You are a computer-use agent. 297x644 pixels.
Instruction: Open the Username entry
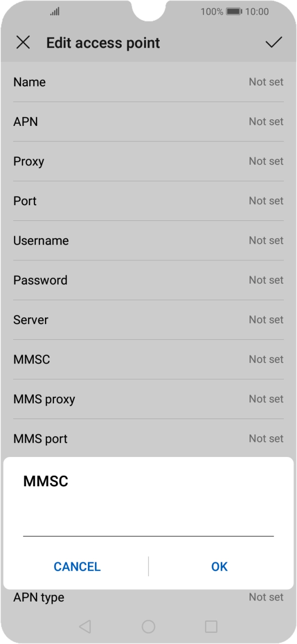tap(148, 240)
